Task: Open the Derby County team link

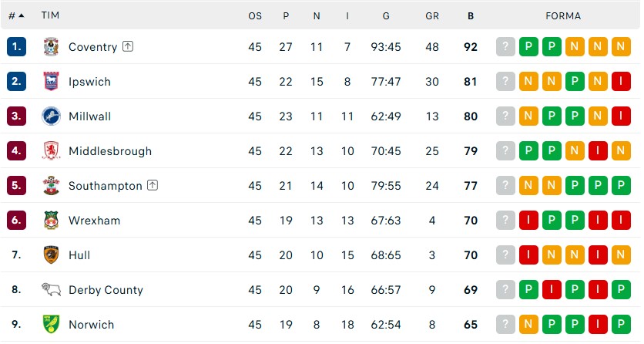Action: 106,290
